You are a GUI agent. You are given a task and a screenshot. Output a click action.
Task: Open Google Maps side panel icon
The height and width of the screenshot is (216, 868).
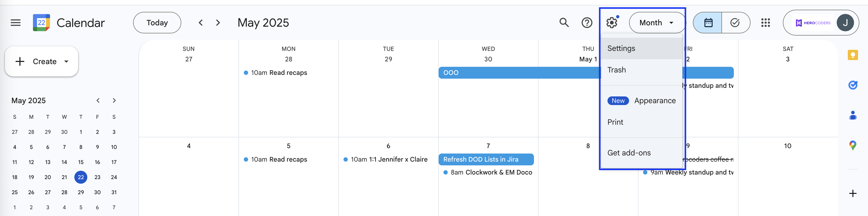[x=853, y=145]
